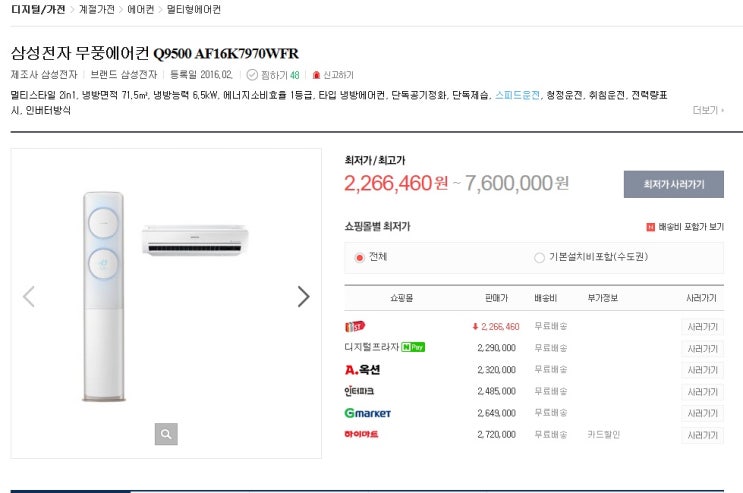Click the 쇼핑몰별 최저가 heading
The height and width of the screenshot is (493, 743).
point(377,227)
